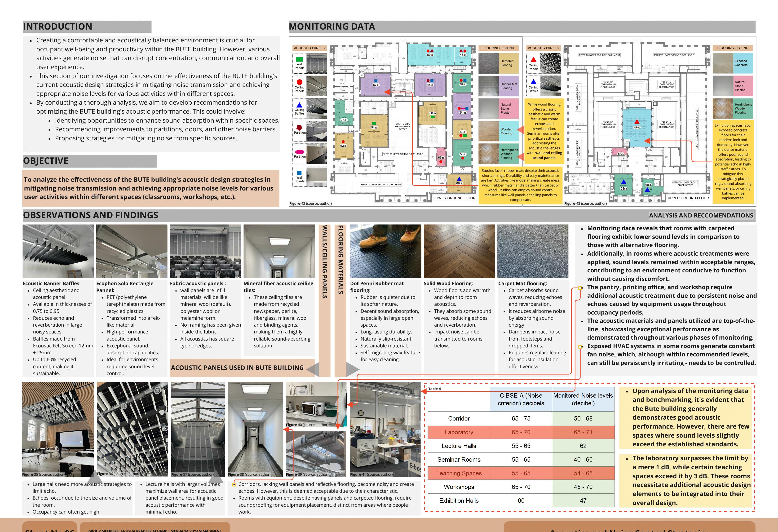Click the Carpeted Flooring legend swatch
The image size is (778, 532).
coord(488,63)
